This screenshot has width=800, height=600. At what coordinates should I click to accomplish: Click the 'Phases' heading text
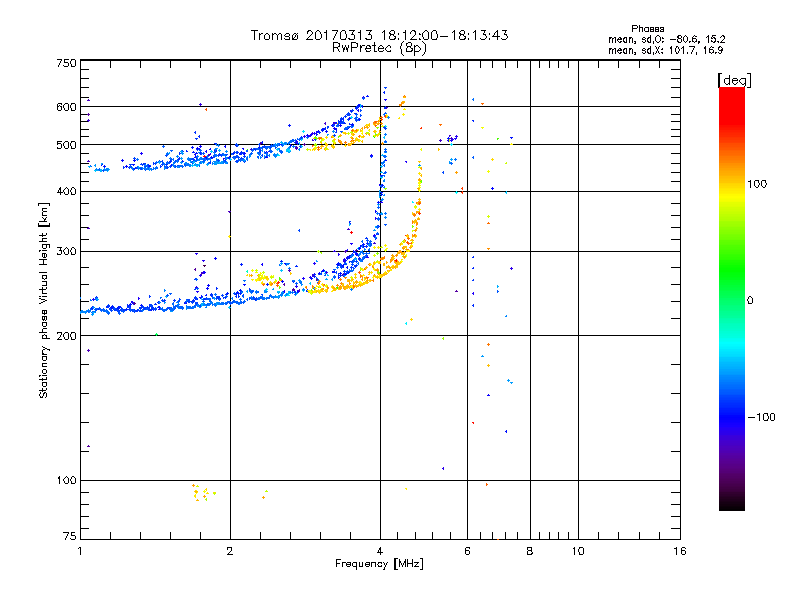point(647,29)
